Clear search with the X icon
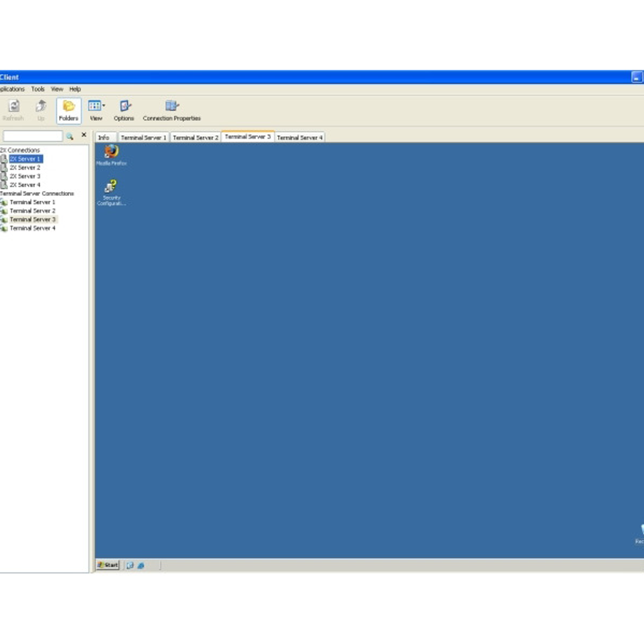 84,135
